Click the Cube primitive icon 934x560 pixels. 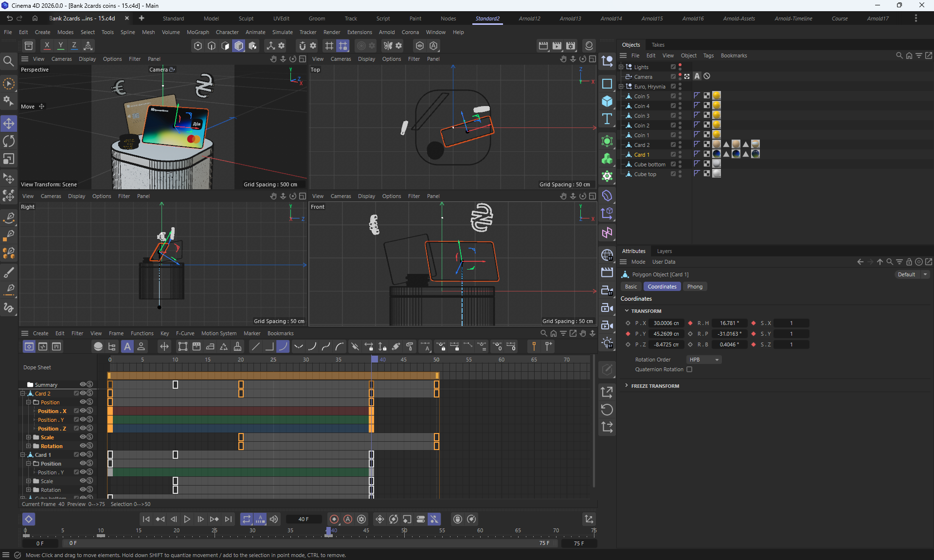click(607, 101)
